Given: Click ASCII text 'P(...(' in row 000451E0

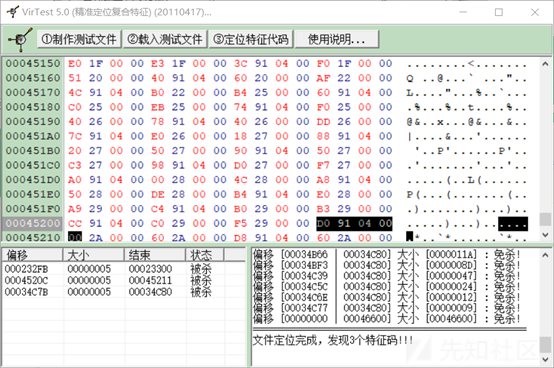Looking at the screenshot, I should click(x=429, y=195).
